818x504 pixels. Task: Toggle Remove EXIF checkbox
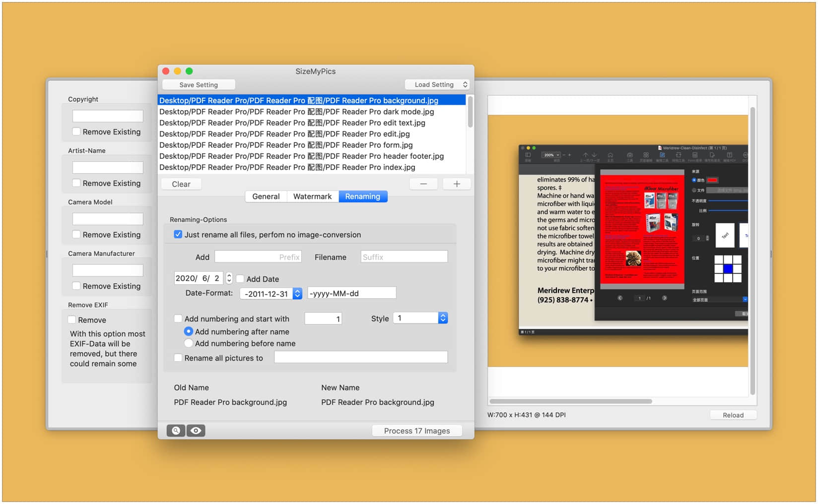click(72, 320)
